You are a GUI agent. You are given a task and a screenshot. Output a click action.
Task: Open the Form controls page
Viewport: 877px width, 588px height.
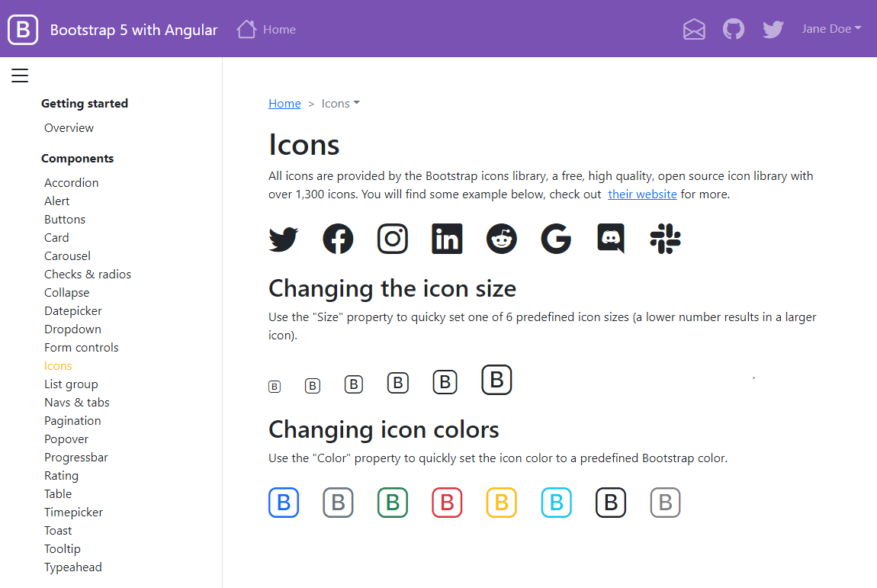tap(82, 348)
